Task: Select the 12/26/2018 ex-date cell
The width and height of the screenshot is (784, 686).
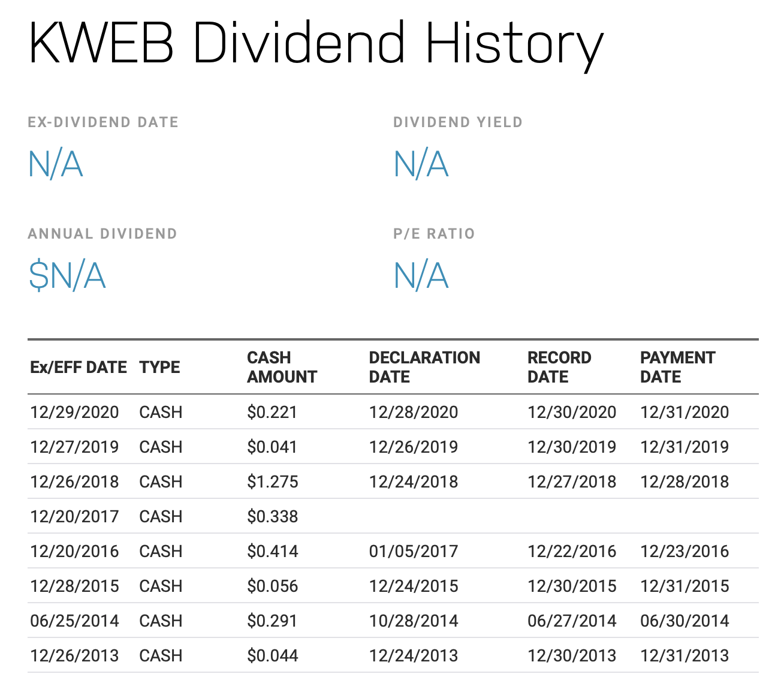Action: (x=74, y=482)
